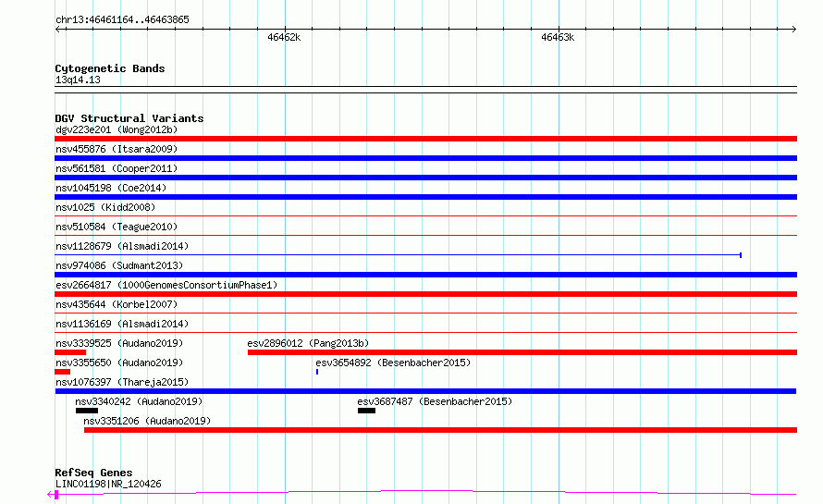Click the 46463k ruler position label
Screen dimensions: 823x504
(558, 37)
